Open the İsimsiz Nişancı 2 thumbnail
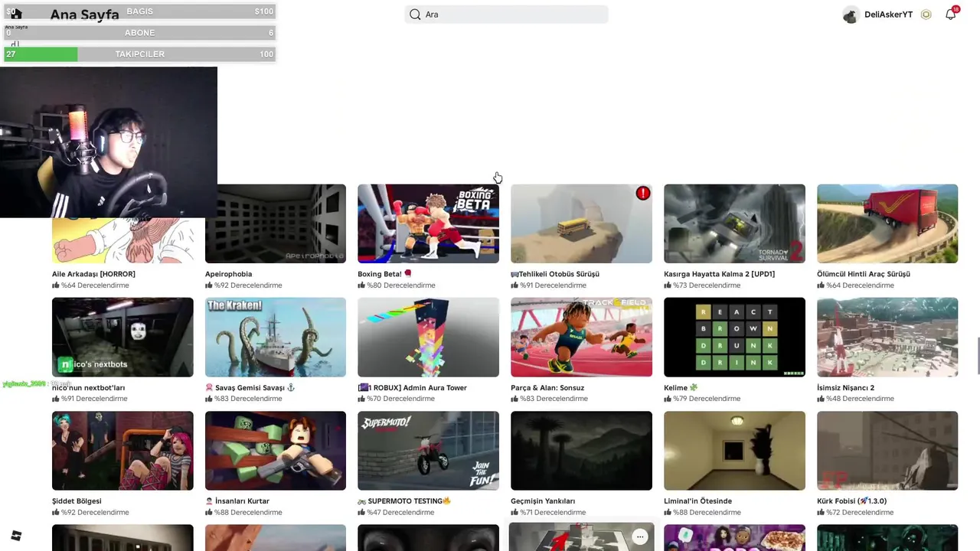The height and width of the screenshot is (551, 980). click(887, 337)
